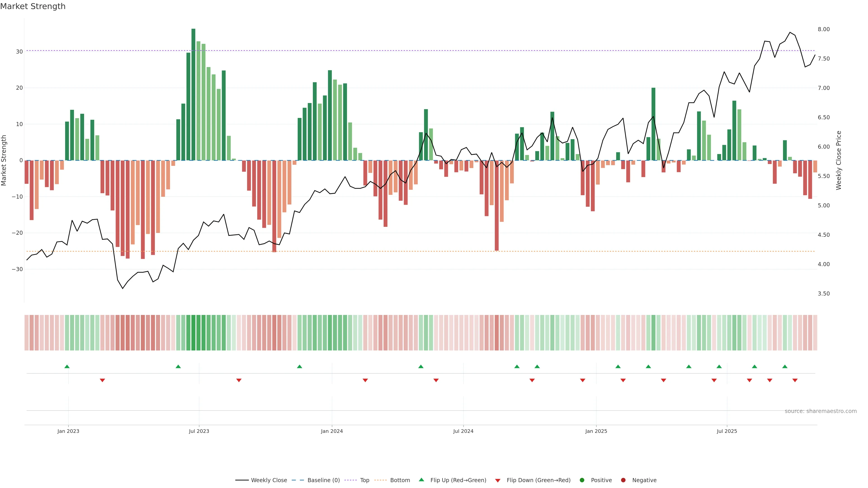Click the Market Strength chart title
The height and width of the screenshot is (488, 868).
tap(33, 6)
